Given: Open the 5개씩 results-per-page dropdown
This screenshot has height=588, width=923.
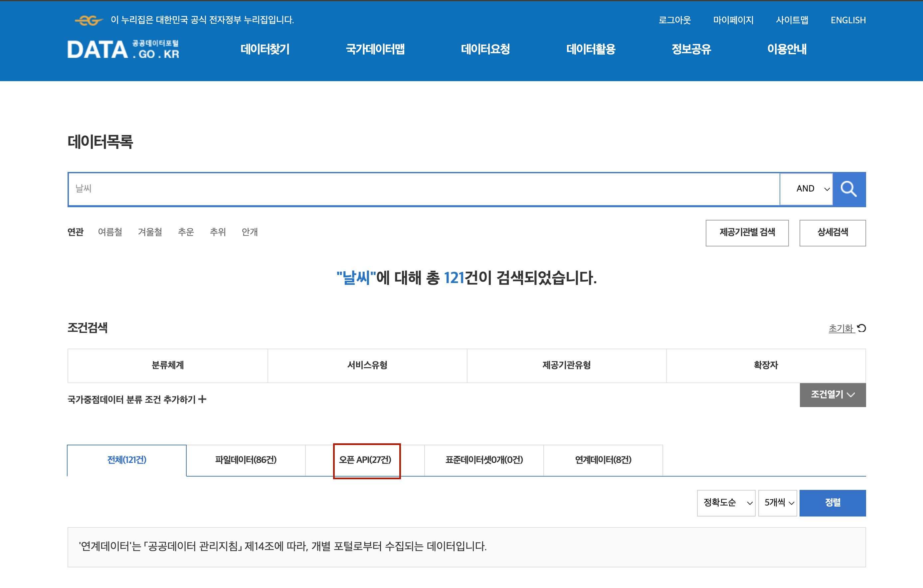Looking at the screenshot, I should click(777, 503).
